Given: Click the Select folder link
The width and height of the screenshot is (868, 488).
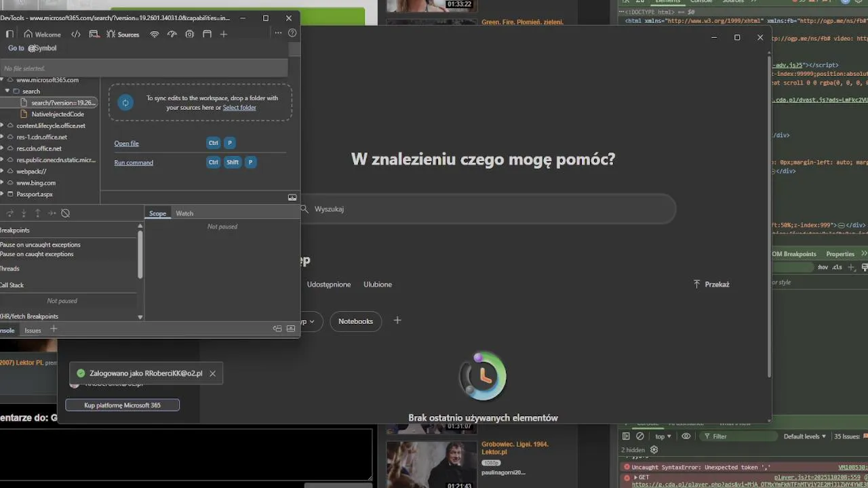Looking at the screenshot, I should pyautogui.click(x=239, y=107).
